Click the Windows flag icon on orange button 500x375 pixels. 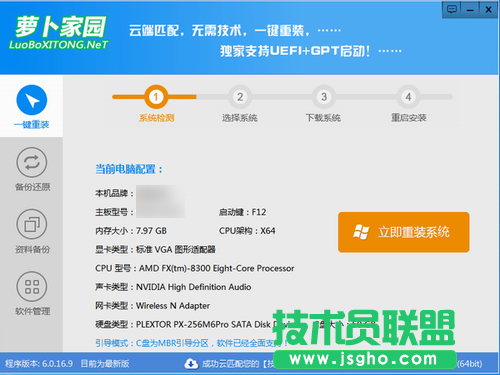[x=361, y=232]
